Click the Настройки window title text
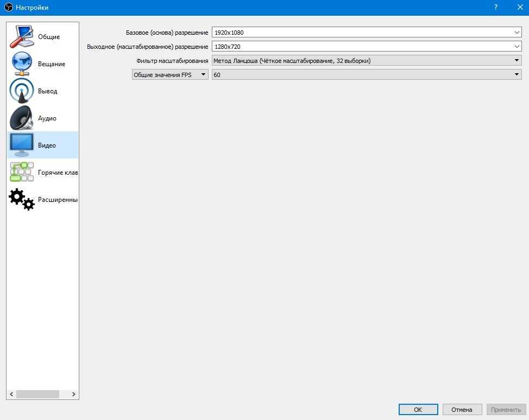The height and width of the screenshot is (420, 529). pos(32,8)
